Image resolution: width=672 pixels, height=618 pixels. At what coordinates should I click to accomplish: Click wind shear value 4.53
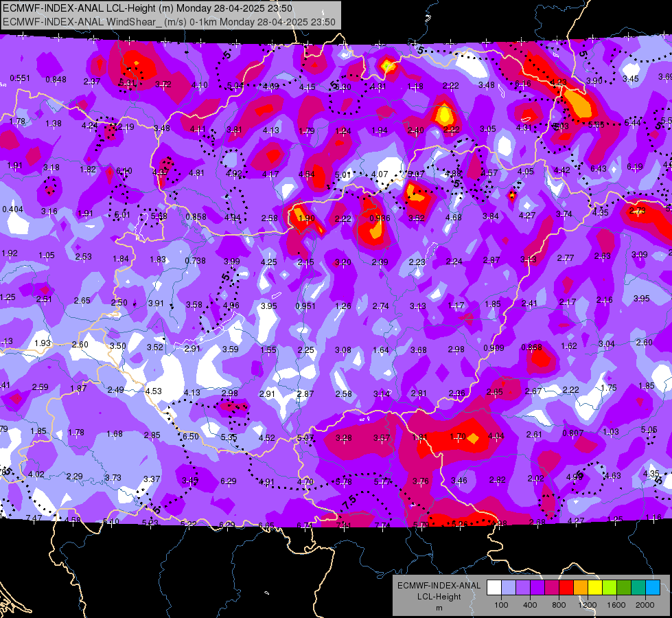[154, 391]
